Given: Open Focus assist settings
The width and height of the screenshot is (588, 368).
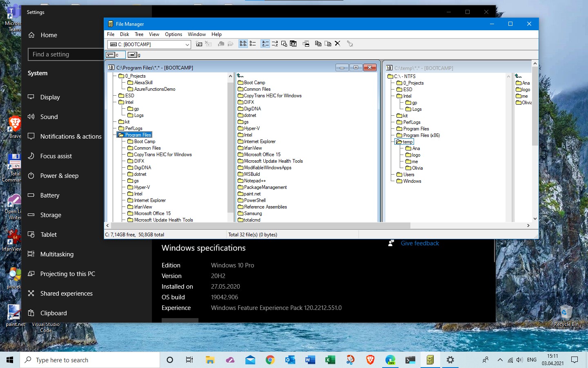Looking at the screenshot, I should [x=56, y=156].
